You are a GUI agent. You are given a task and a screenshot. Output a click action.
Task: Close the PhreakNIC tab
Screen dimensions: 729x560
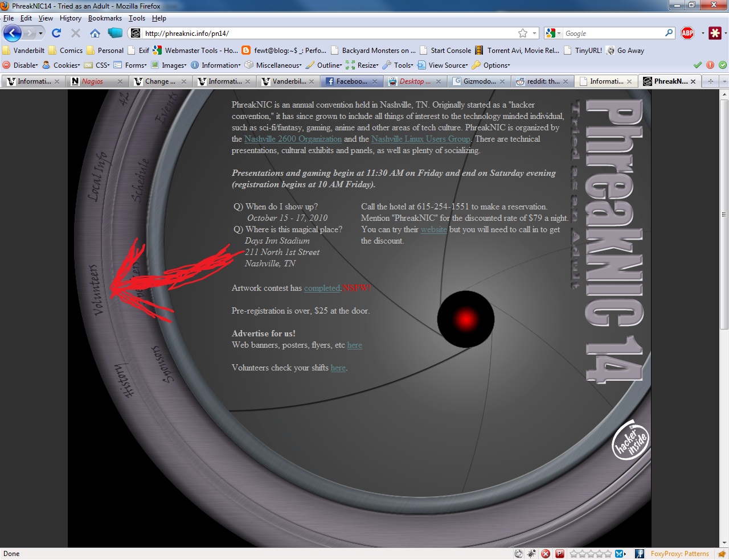pyautogui.click(x=693, y=81)
